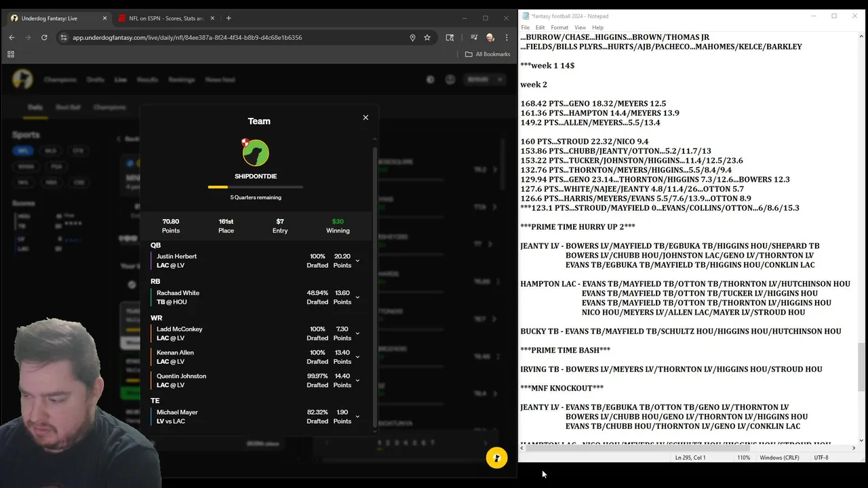Click '70.80 Points' stat
The image size is (868, 488).
171,226
